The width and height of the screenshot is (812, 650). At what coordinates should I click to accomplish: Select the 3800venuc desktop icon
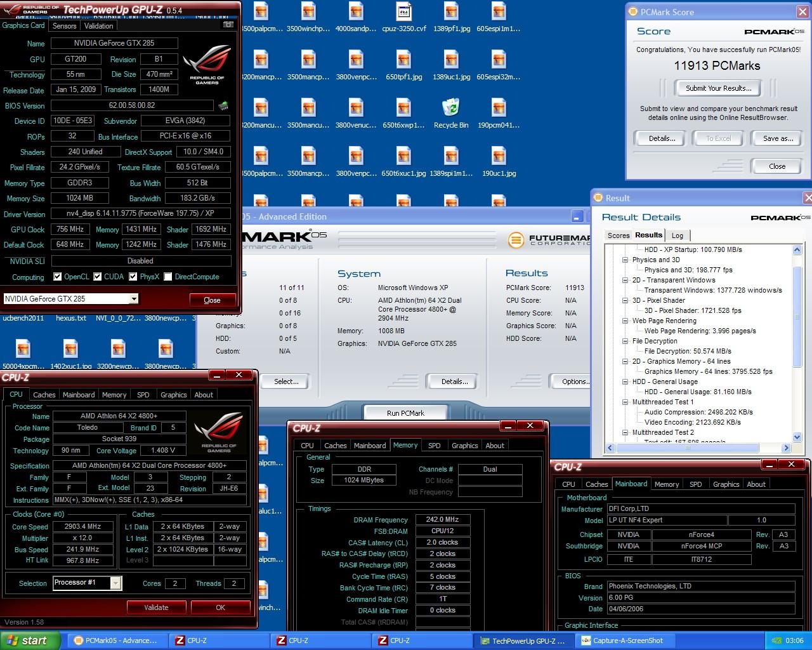click(357, 114)
